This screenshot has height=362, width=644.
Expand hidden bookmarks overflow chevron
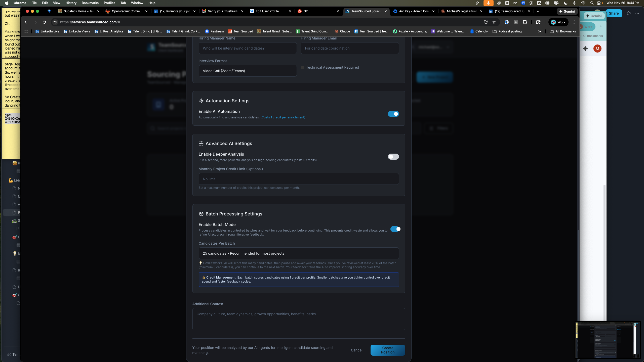pos(539,31)
